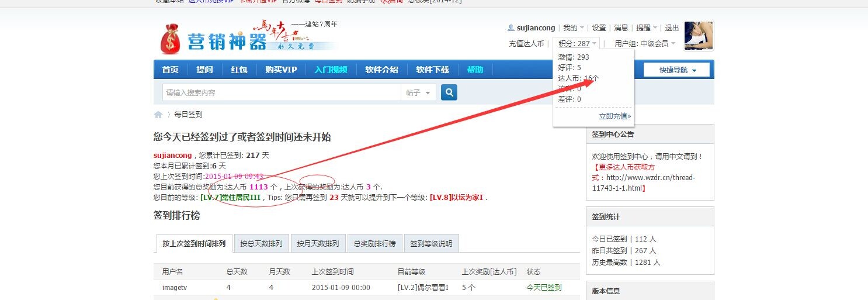Open the 快捷导航 dropdown
Screen dimensions: 868x300
(676, 70)
